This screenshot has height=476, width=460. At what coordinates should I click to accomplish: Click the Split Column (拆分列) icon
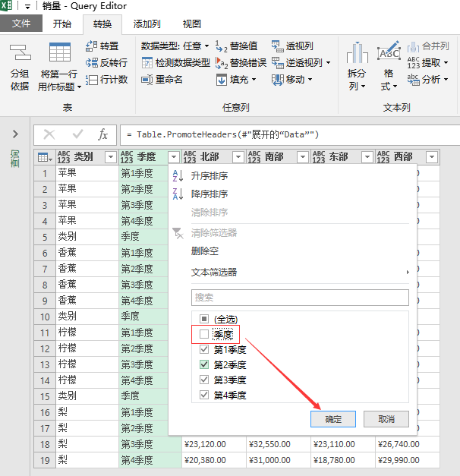(358, 52)
